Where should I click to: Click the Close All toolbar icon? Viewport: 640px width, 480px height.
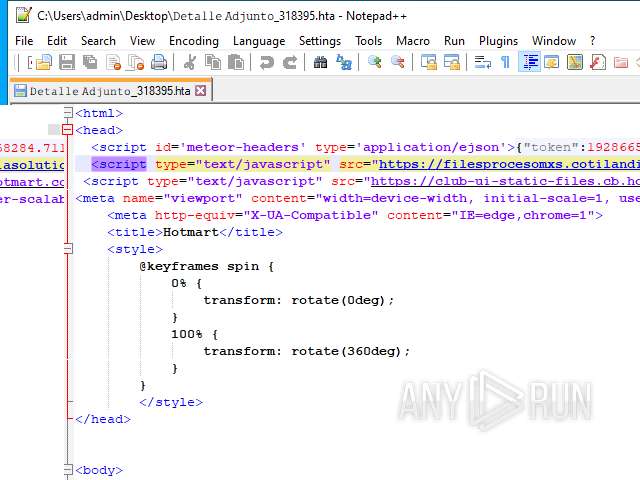coord(136,62)
